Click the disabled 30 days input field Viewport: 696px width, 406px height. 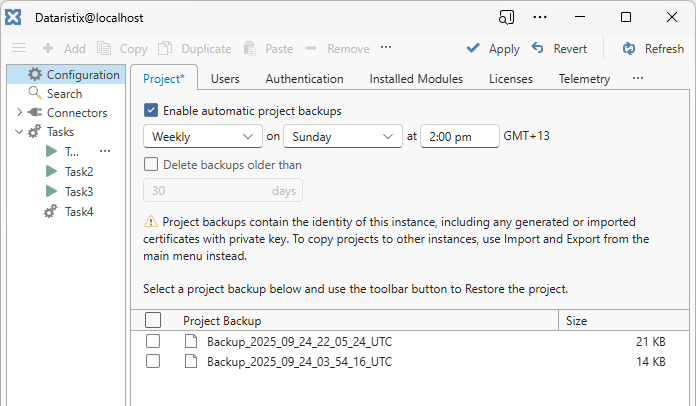click(223, 190)
